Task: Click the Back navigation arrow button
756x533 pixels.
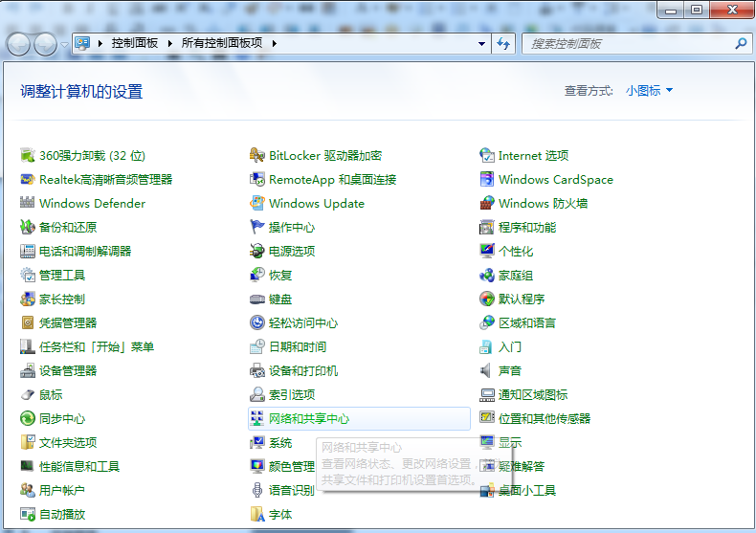Action: click(19, 44)
